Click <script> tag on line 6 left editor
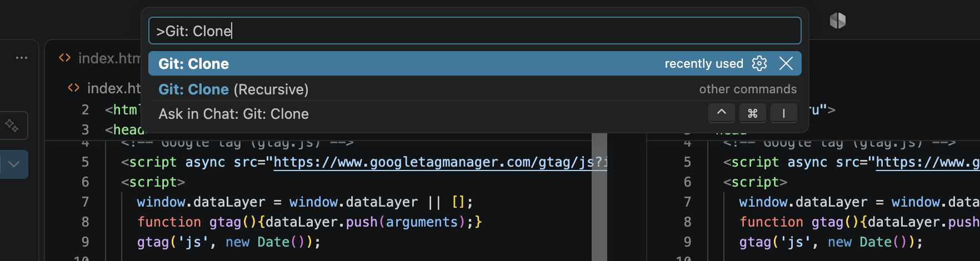The height and width of the screenshot is (261, 980). pos(153,182)
